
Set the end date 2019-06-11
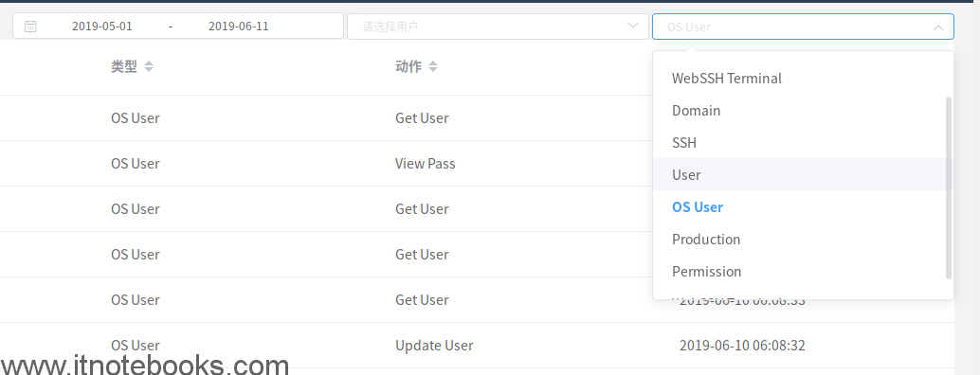239,27
